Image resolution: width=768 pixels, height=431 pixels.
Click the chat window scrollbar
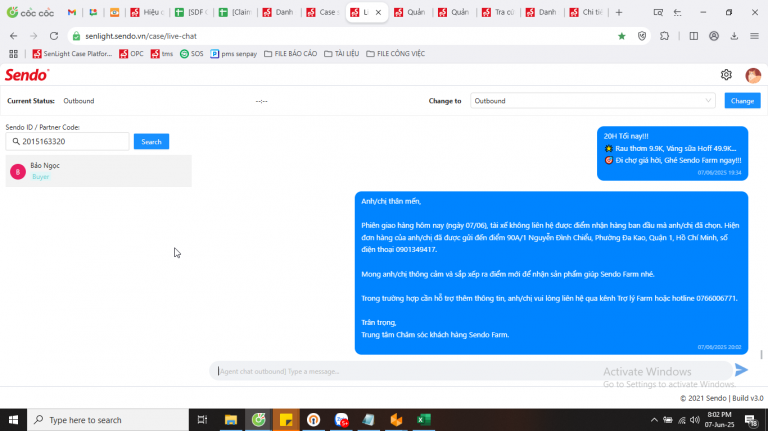(761, 354)
